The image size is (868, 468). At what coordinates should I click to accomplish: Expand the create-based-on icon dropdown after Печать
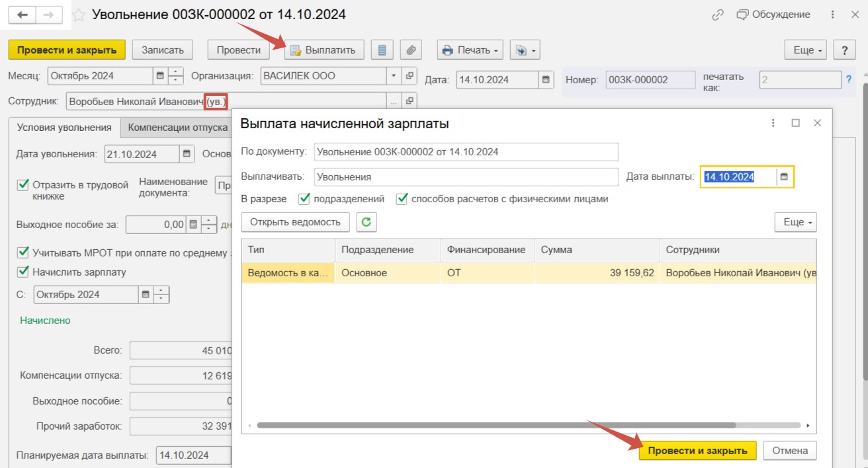click(x=525, y=50)
